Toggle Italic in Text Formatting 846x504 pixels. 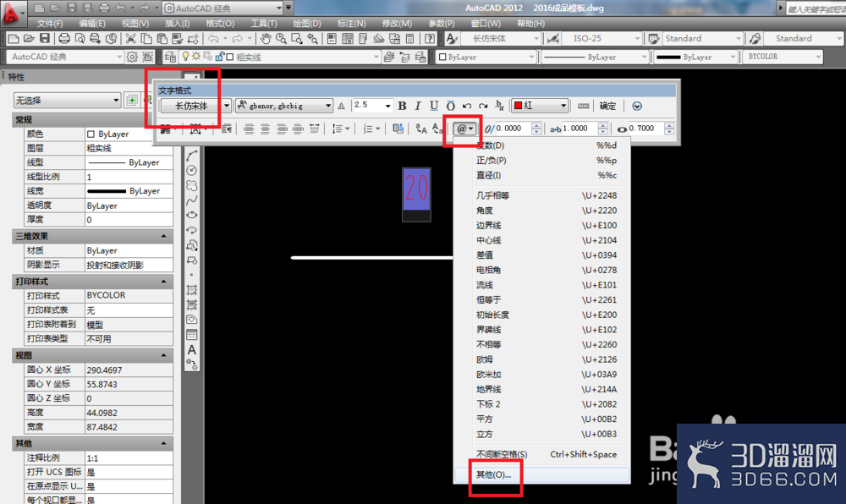point(418,107)
